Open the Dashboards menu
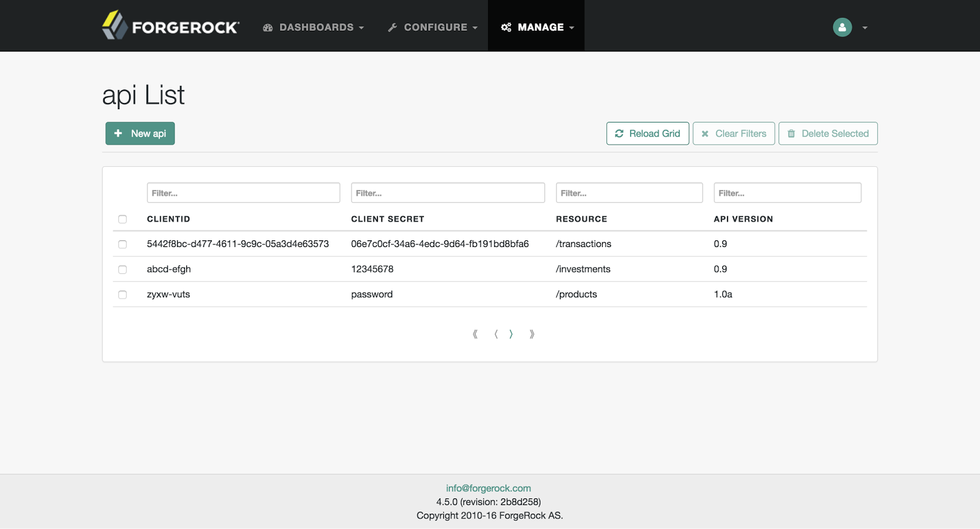 pyautogui.click(x=313, y=27)
